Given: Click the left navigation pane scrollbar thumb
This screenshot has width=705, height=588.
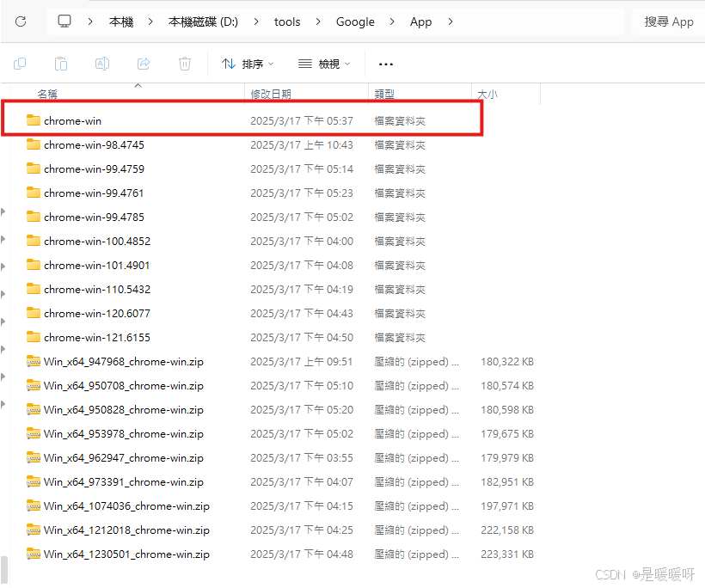Looking at the screenshot, I should pos(3,569).
